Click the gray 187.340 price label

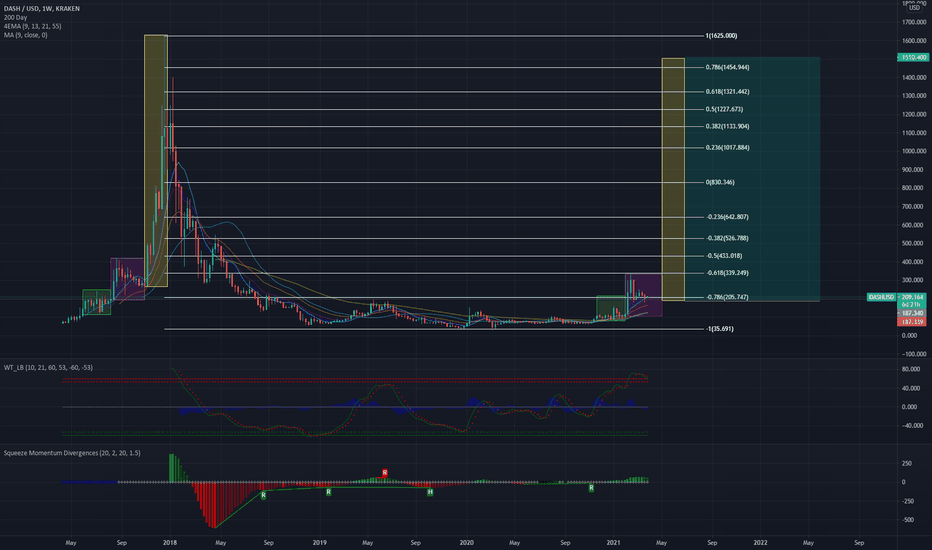point(912,313)
